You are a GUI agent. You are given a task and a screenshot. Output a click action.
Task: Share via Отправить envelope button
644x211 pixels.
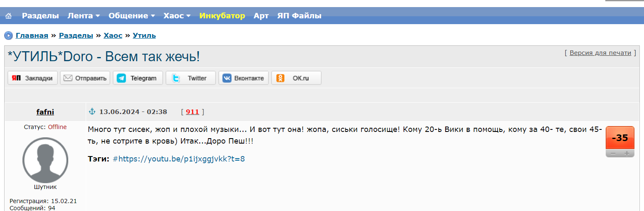tap(85, 78)
